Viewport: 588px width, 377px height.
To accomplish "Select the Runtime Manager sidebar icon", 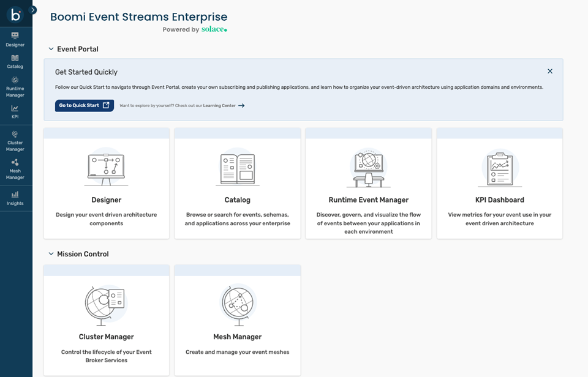I will tap(15, 87).
